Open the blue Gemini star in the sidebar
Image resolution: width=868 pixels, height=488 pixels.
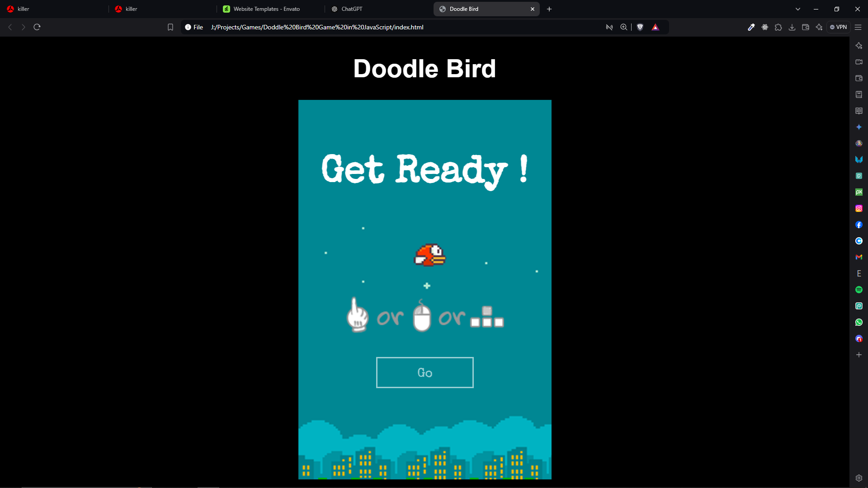859,127
